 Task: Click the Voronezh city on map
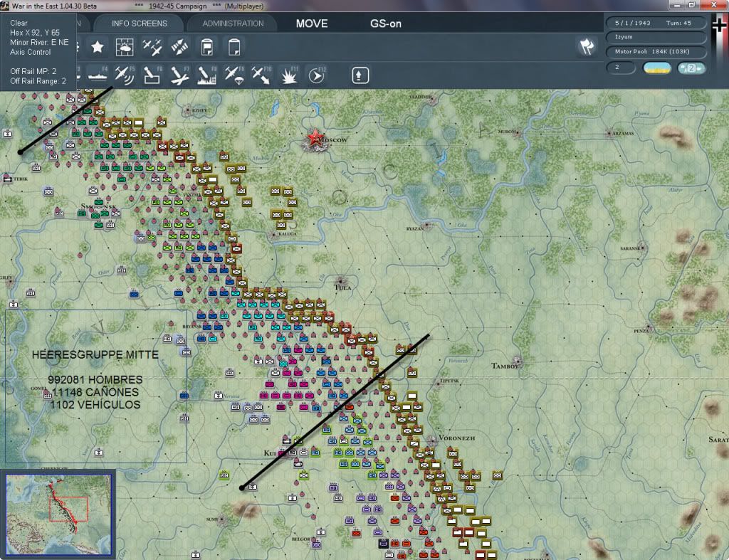click(x=432, y=439)
